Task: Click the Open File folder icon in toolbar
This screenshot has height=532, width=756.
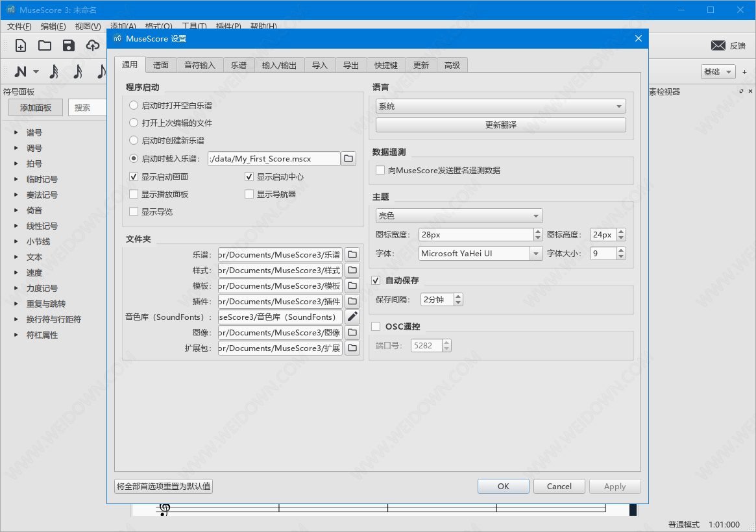Action: tap(45, 45)
